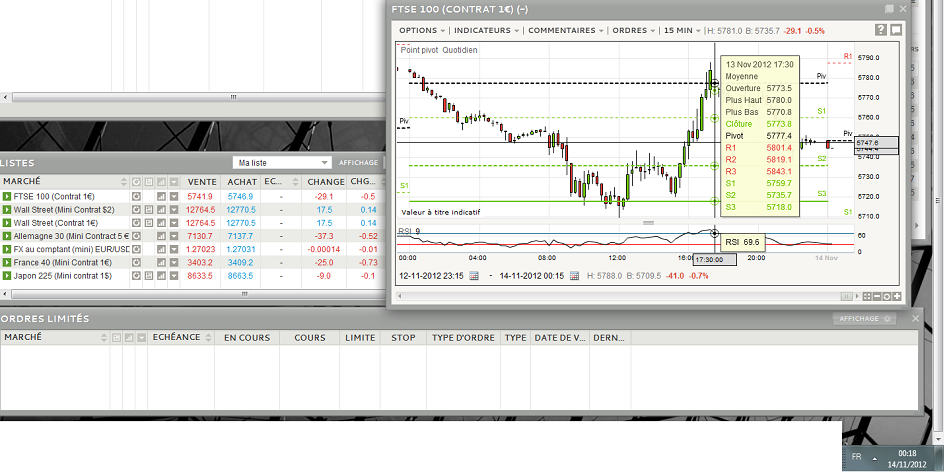Open start date calendar picker
Image resolution: width=945 pixels, height=472 pixels.
click(x=474, y=275)
